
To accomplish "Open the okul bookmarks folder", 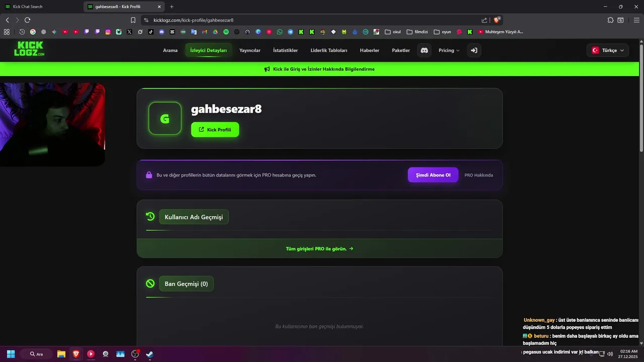I will click(393, 32).
